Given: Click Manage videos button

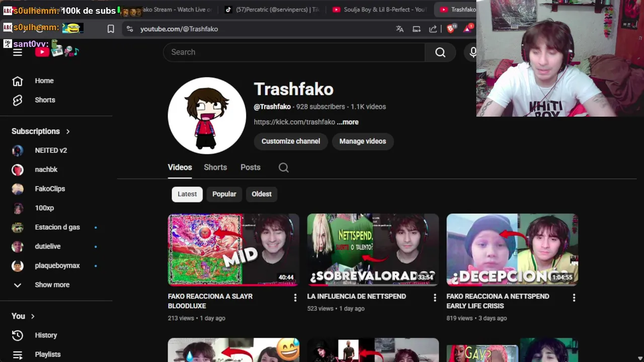Looking at the screenshot, I should (x=363, y=141).
